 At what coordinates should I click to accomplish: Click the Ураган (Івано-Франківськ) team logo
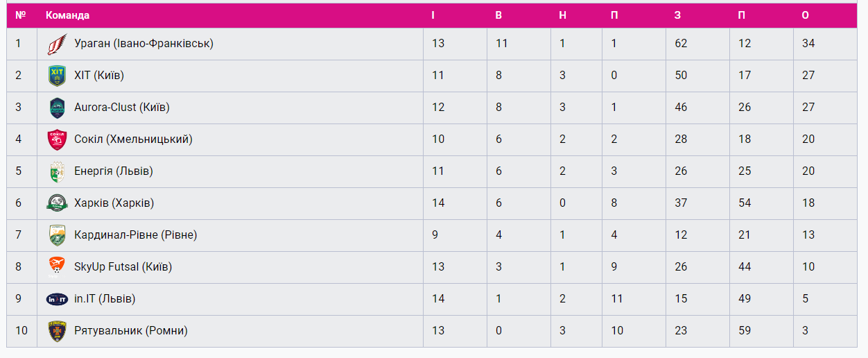coord(57,44)
